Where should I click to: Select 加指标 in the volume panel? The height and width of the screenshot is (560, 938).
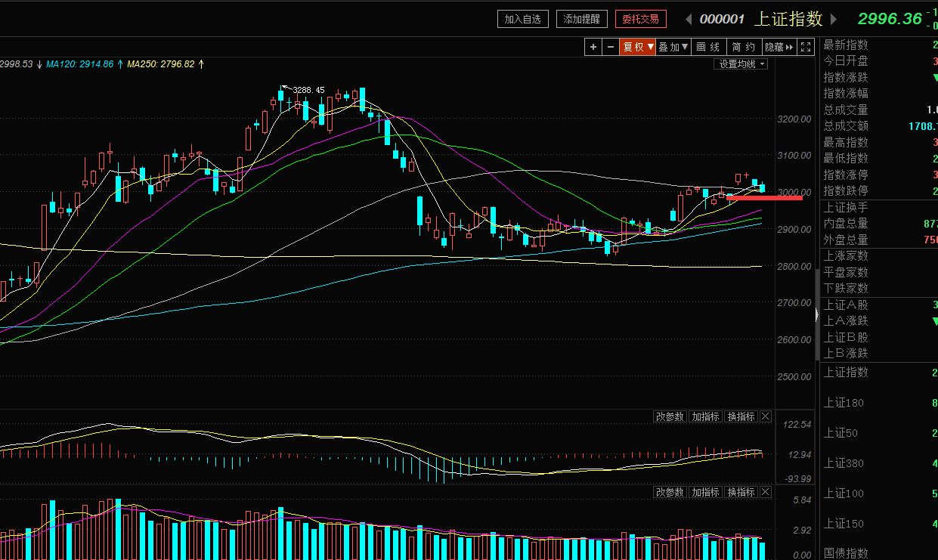[x=706, y=492]
